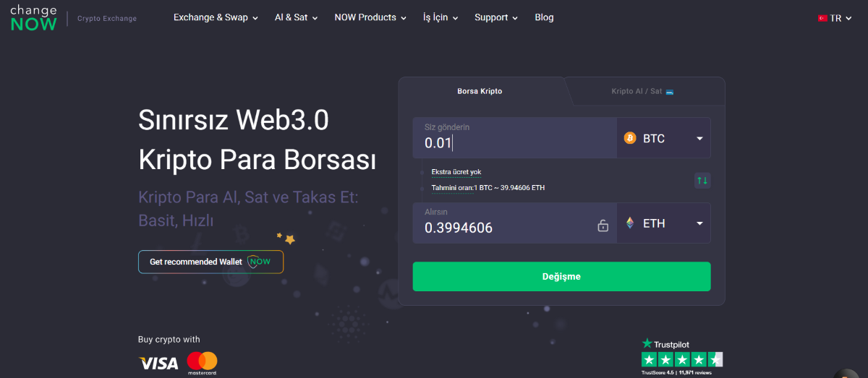The width and height of the screenshot is (868, 378).
Task: Click the Crypto Exchange tagline text
Action: pos(107,19)
